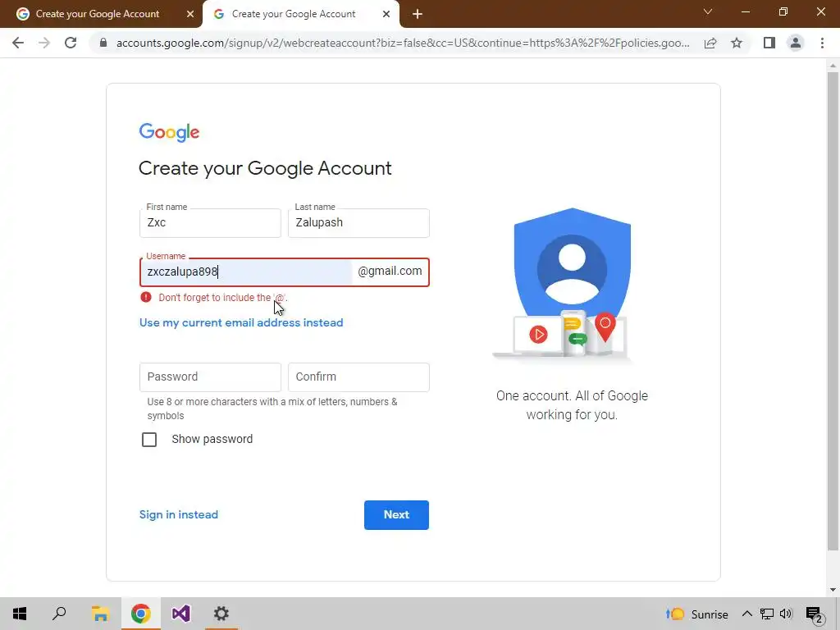Click the Password field
This screenshot has width=840, height=630.
210,377
